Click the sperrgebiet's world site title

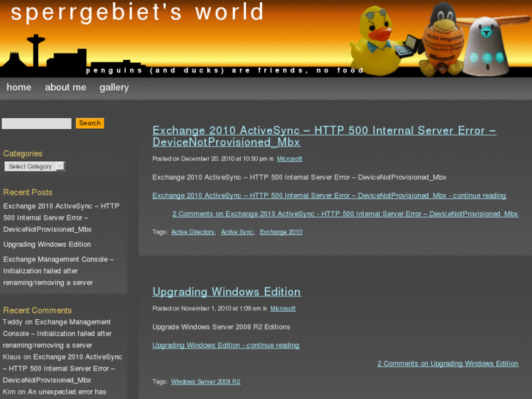point(137,12)
